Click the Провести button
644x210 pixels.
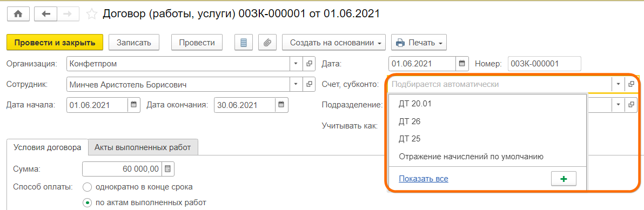pyautogui.click(x=197, y=43)
